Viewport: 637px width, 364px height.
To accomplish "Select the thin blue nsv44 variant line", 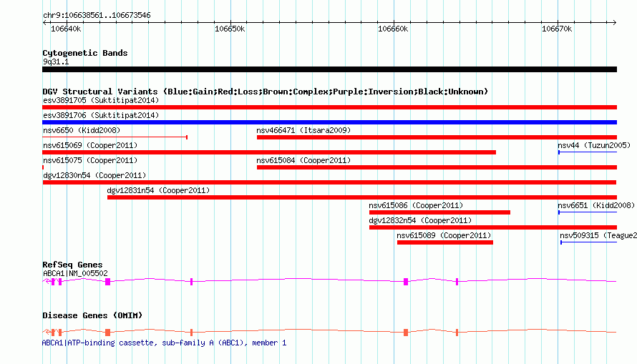I will coord(588,152).
